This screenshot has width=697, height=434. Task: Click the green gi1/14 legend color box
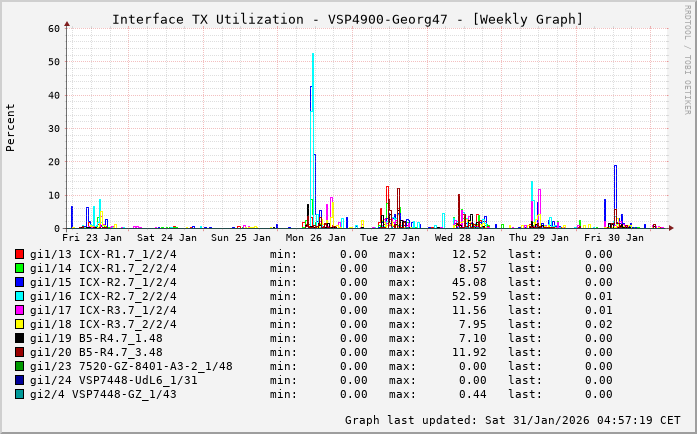(x=20, y=269)
